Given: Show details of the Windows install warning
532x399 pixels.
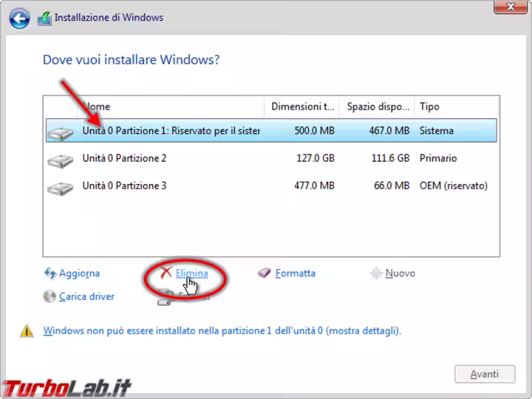Looking at the screenshot, I should coord(222,330).
